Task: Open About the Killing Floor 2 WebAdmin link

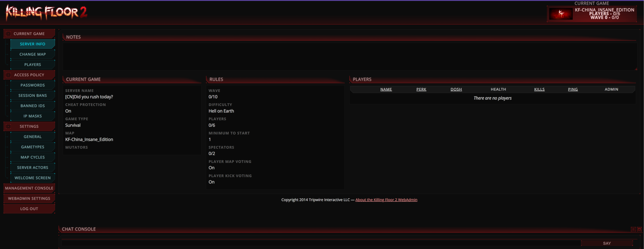Action: (386, 200)
